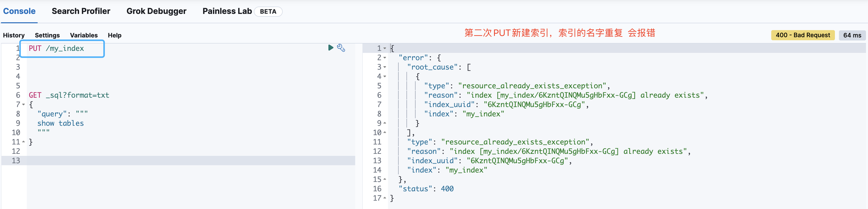Click "index": "my_index" on response line 14
This screenshot has height=209, width=868.
(447, 170)
